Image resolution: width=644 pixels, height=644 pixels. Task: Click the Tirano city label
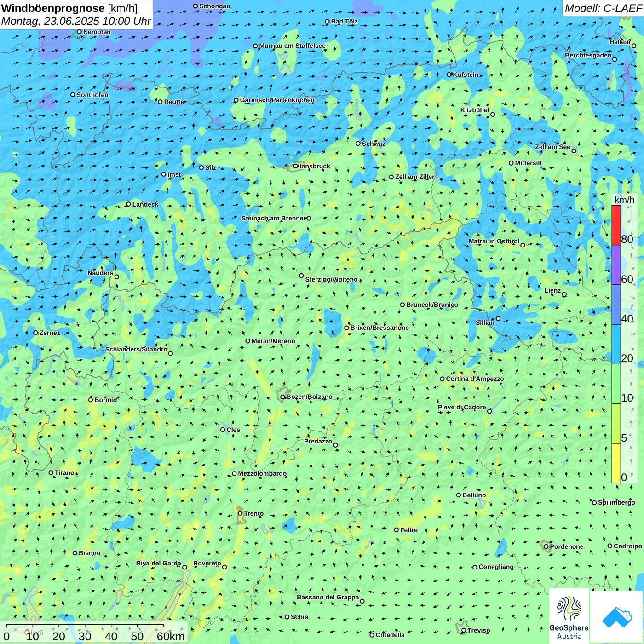point(64,472)
